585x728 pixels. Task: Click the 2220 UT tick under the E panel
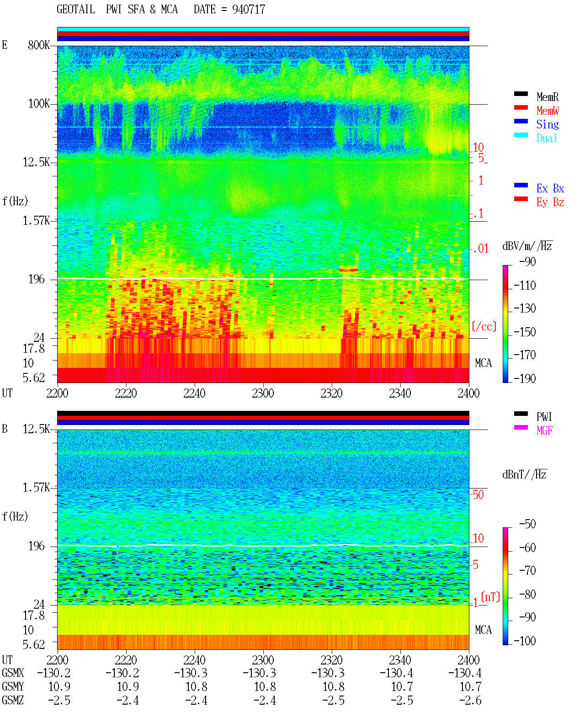coord(126,393)
